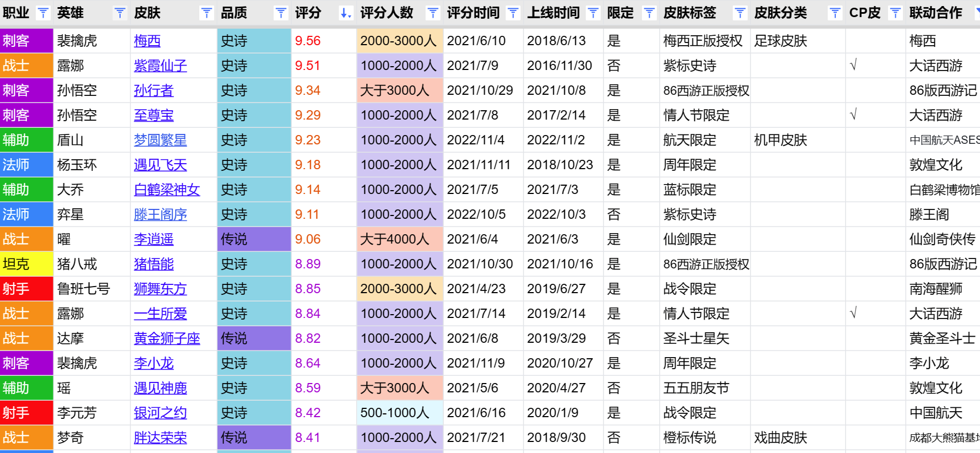
Task: Open filter for 皮肤分类 column
Action: 835,13
